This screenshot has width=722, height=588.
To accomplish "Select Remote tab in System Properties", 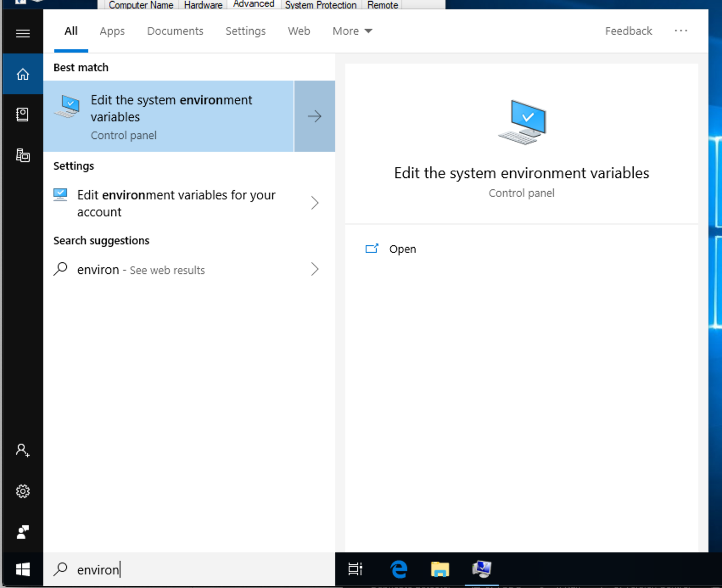I will coord(383,5).
